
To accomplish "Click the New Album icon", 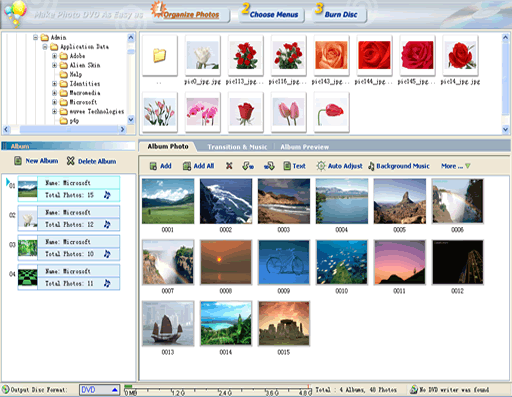I will coord(18,161).
